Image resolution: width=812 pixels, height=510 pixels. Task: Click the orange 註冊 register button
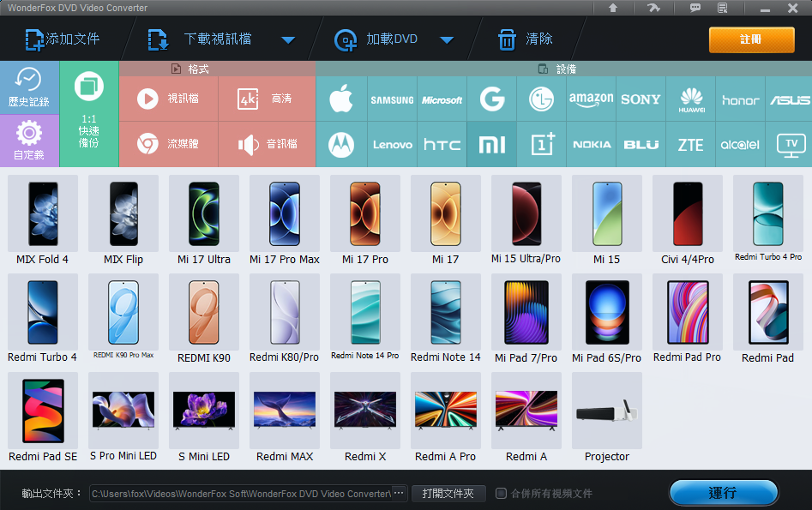tap(751, 40)
